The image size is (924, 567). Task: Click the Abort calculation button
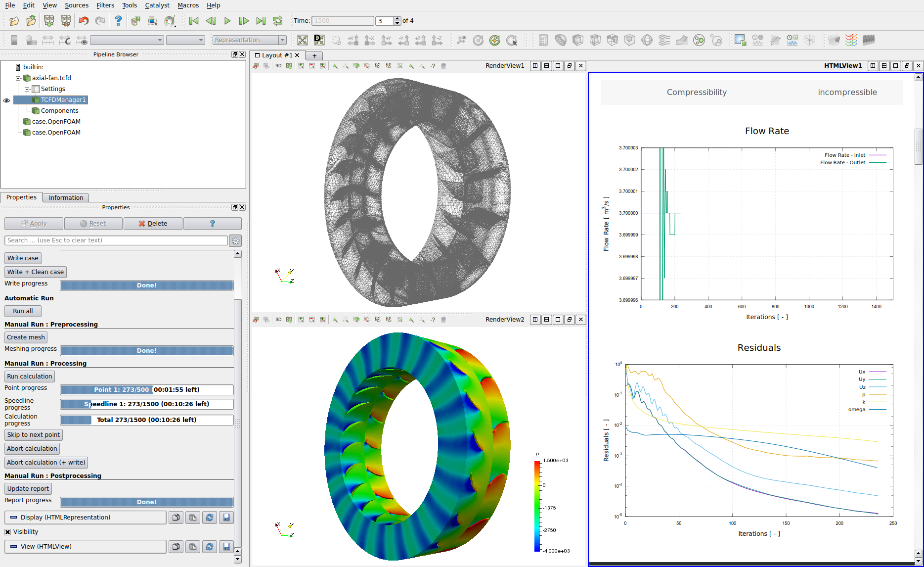[32, 448]
